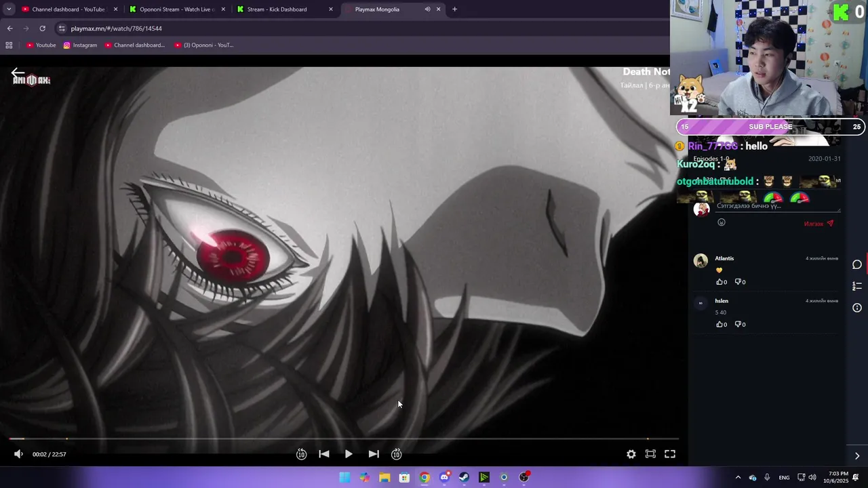Screen dimensions: 868x488
Task: Select the comment text "5 40"
Action: coord(720,312)
